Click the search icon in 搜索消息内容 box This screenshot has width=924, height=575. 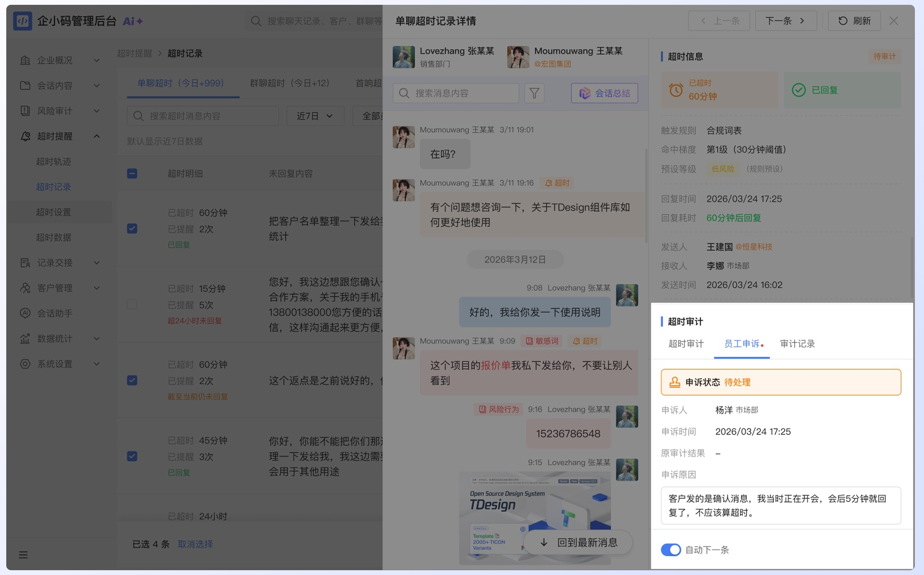pyautogui.click(x=404, y=93)
